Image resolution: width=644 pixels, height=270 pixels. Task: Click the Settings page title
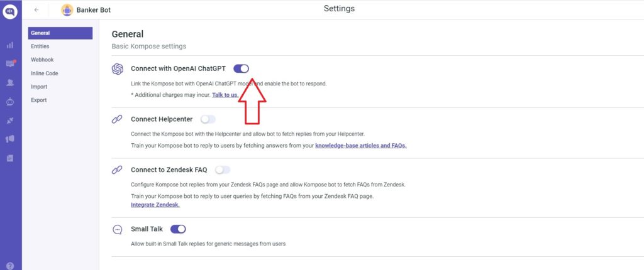coord(339,9)
